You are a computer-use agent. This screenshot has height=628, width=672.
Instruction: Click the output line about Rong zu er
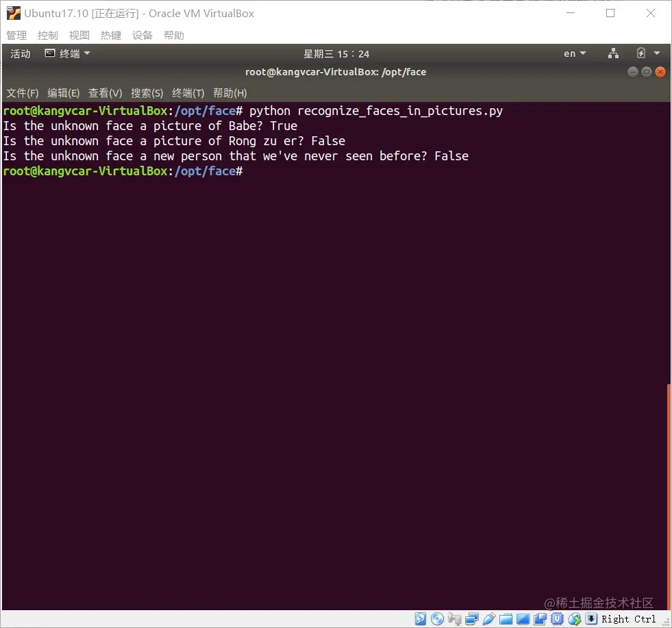click(174, 141)
